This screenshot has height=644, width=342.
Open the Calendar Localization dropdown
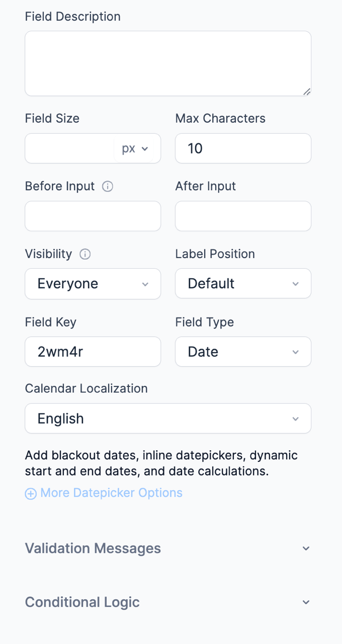168,419
